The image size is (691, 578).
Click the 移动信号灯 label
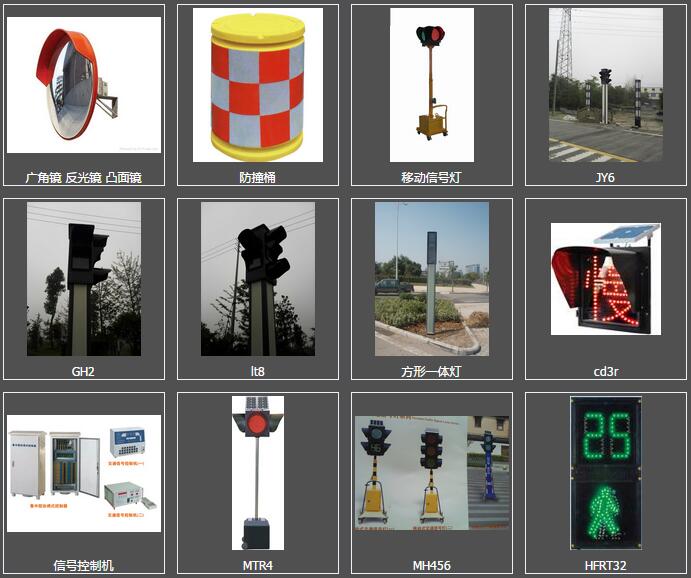point(431,178)
